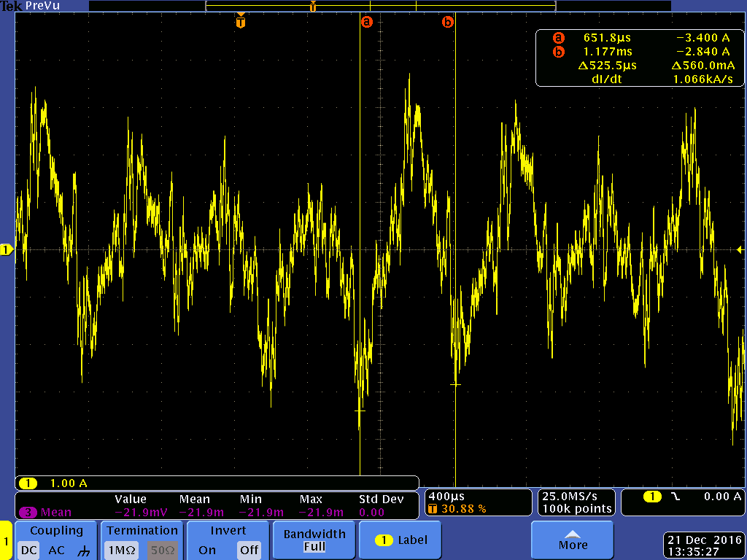Click the trigger level 0.00 A readout

722,496
